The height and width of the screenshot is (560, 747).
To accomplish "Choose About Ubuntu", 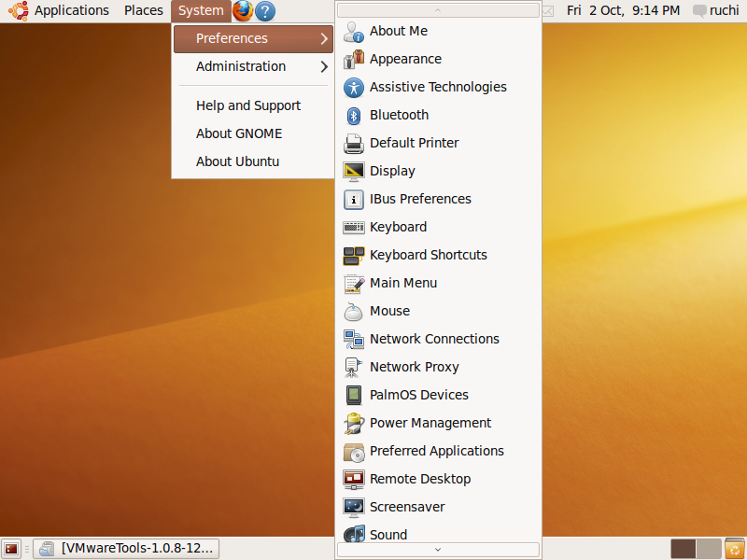I will (237, 161).
